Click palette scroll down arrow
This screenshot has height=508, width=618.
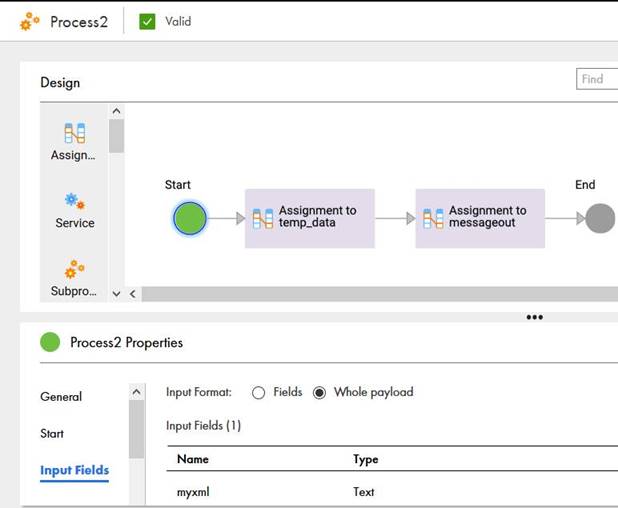tap(116, 294)
